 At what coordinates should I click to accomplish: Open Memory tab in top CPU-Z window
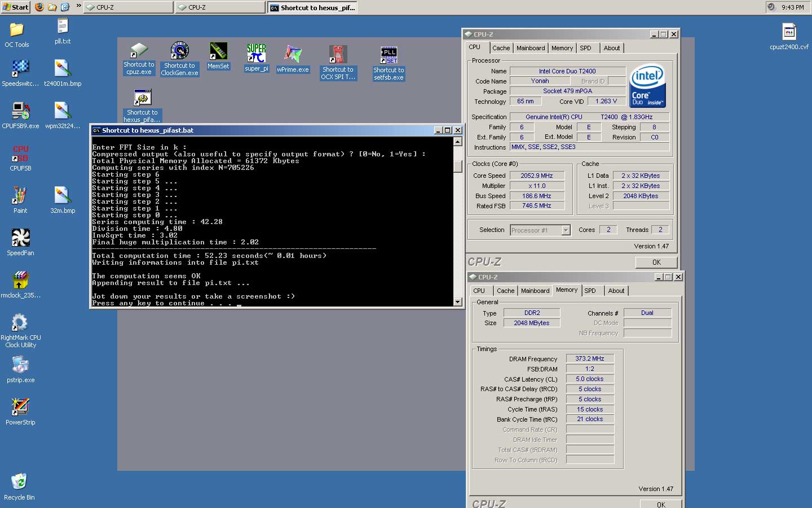point(562,48)
